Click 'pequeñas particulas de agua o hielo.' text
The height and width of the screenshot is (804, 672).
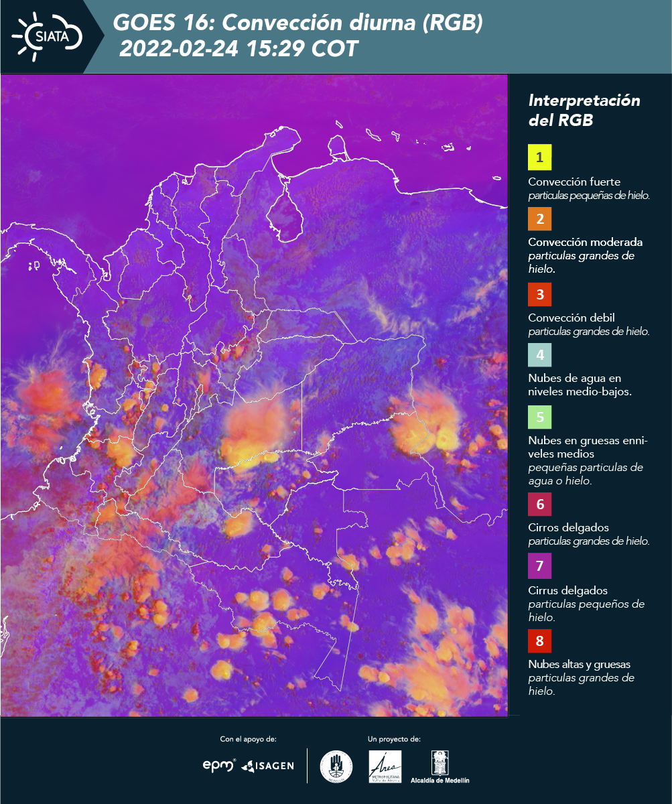pyautogui.click(x=586, y=474)
